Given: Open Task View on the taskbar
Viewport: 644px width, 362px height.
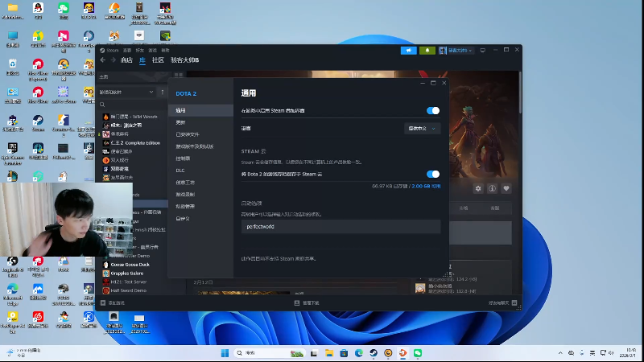Looking at the screenshot, I should [314, 353].
